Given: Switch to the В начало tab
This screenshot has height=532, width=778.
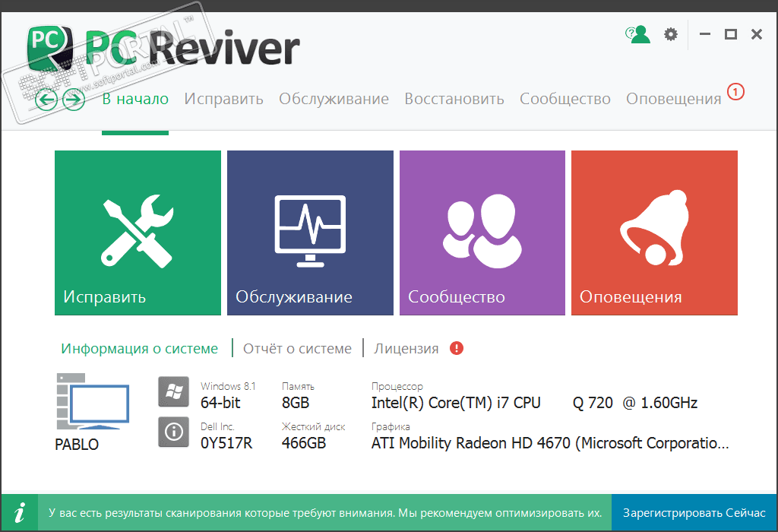Looking at the screenshot, I should pyautogui.click(x=135, y=99).
